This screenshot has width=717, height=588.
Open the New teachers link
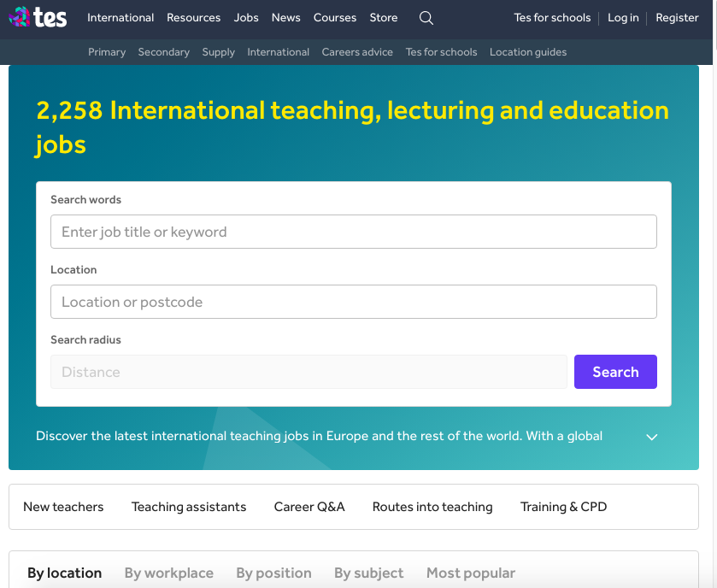63,507
